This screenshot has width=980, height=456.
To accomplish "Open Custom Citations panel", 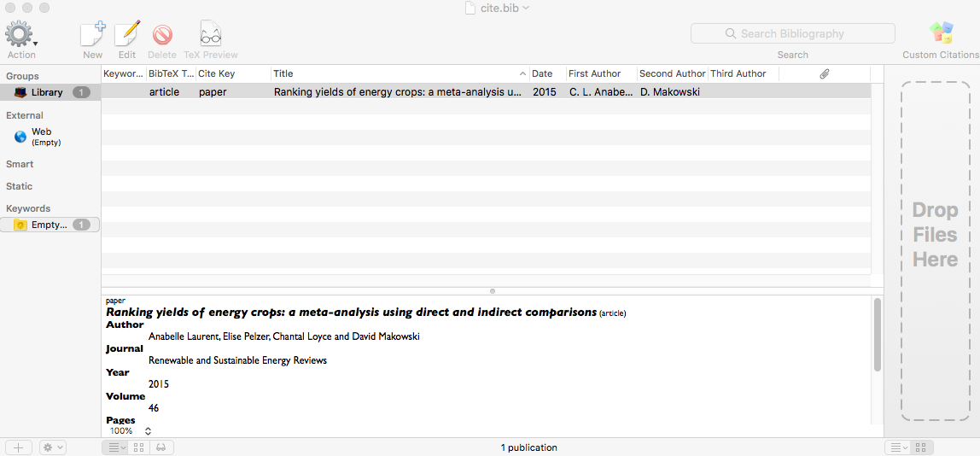I will click(940, 35).
